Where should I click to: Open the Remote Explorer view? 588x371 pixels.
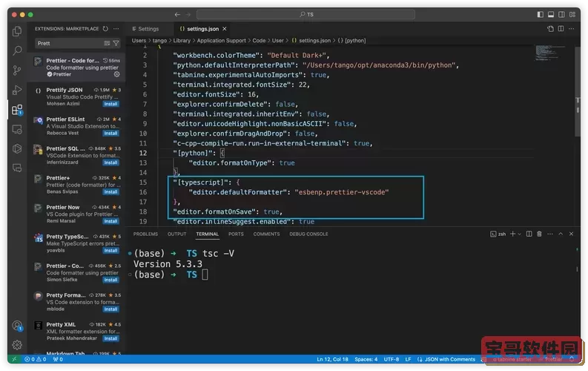[17, 129]
